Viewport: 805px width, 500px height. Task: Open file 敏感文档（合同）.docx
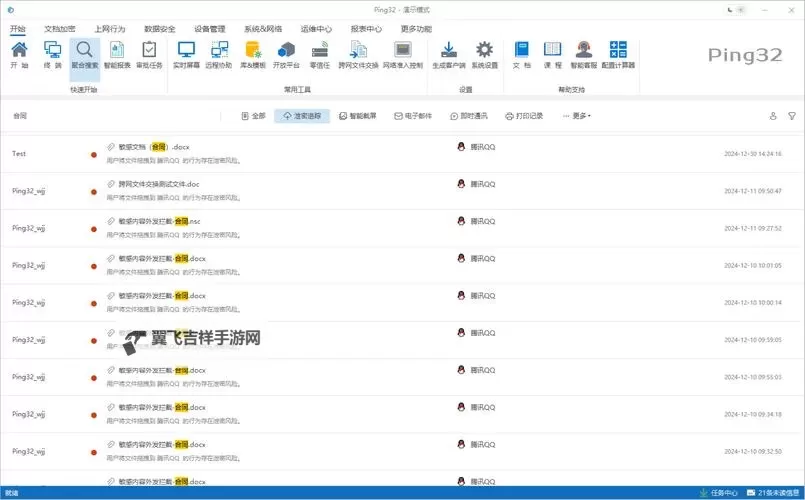pyautogui.click(x=154, y=147)
